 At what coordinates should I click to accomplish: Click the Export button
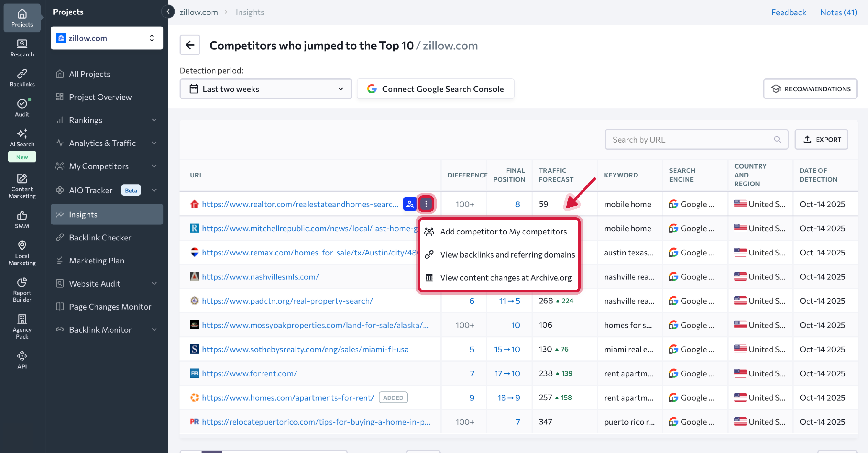point(821,140)
